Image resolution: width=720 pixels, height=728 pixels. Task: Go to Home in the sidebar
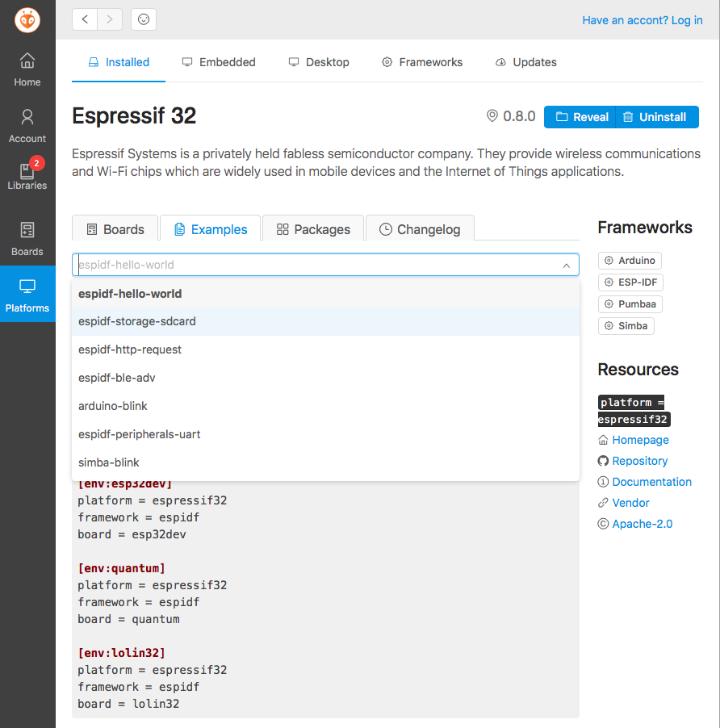pyautogui.click(x=27, y=69)
